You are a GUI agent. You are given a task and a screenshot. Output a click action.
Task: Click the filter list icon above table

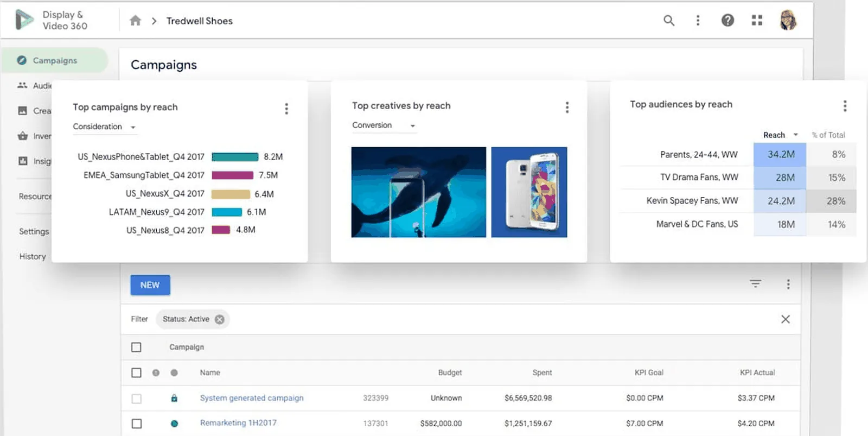[755, 283]
